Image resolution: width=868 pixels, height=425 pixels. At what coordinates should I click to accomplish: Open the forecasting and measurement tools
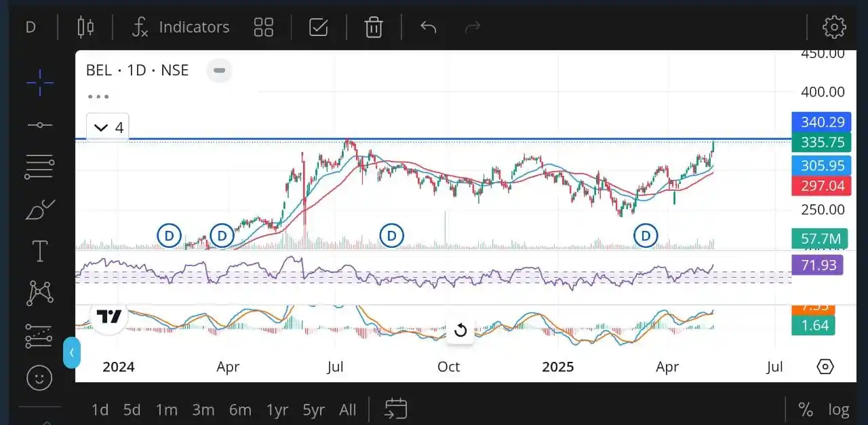coord(40,335)
